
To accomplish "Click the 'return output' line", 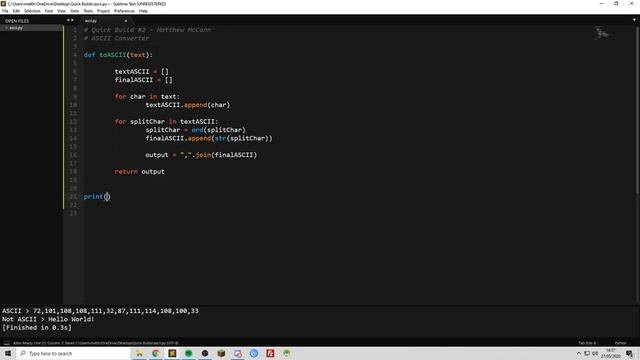I will 139,171.
